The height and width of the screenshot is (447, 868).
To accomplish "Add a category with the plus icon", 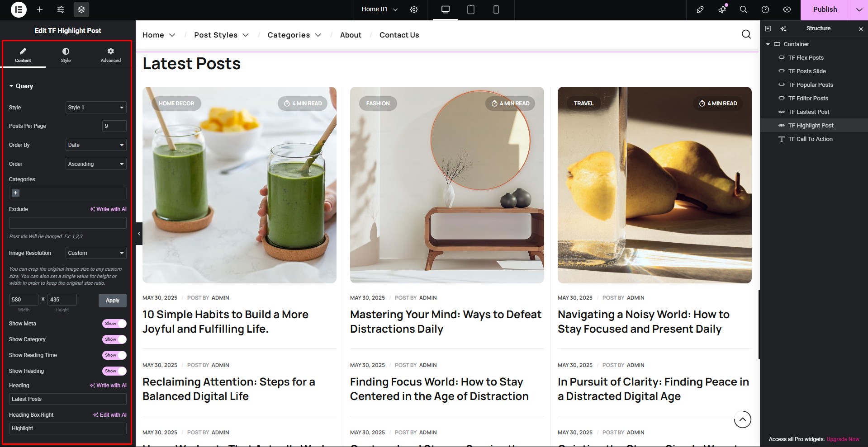I will pyautogui.click(x=15, y=193).
